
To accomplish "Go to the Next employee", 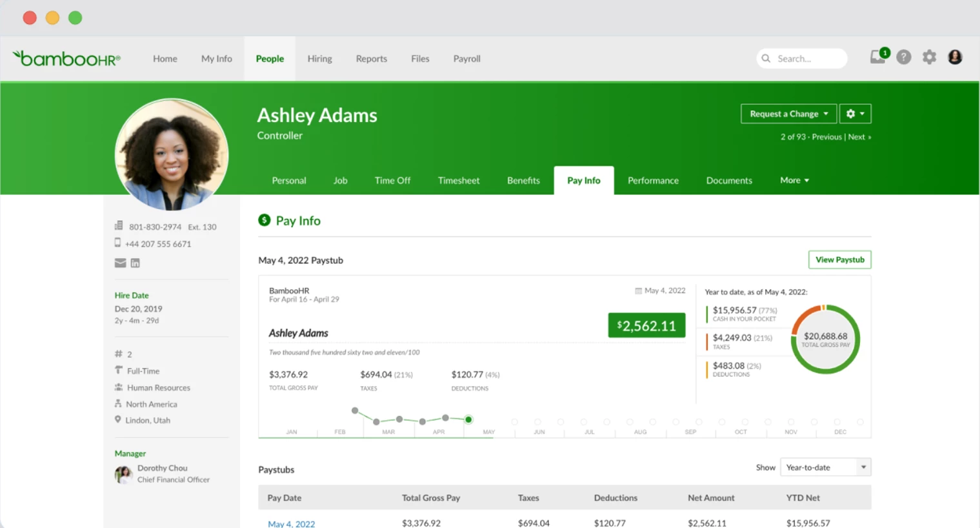I will [859, 137].
